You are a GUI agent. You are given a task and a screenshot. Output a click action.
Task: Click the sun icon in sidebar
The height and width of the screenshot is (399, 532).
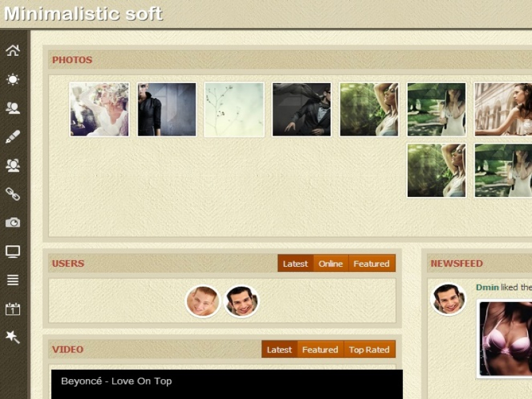13,80
